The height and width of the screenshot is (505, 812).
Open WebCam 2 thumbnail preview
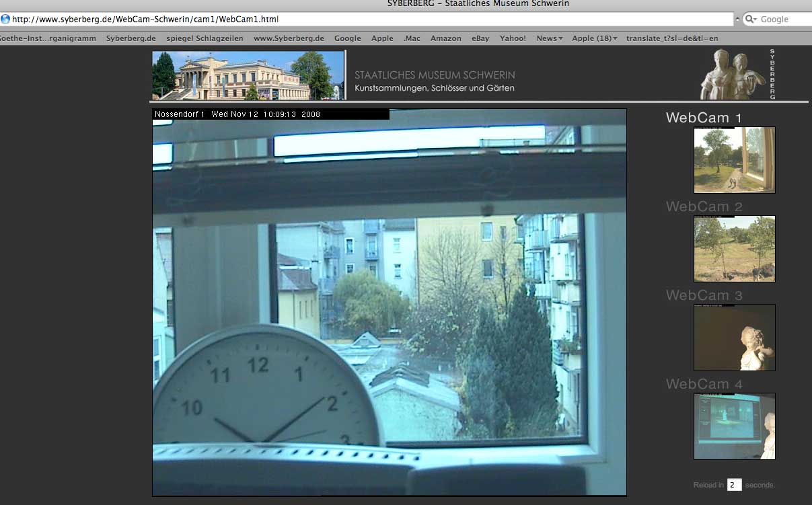click(734, 249)
